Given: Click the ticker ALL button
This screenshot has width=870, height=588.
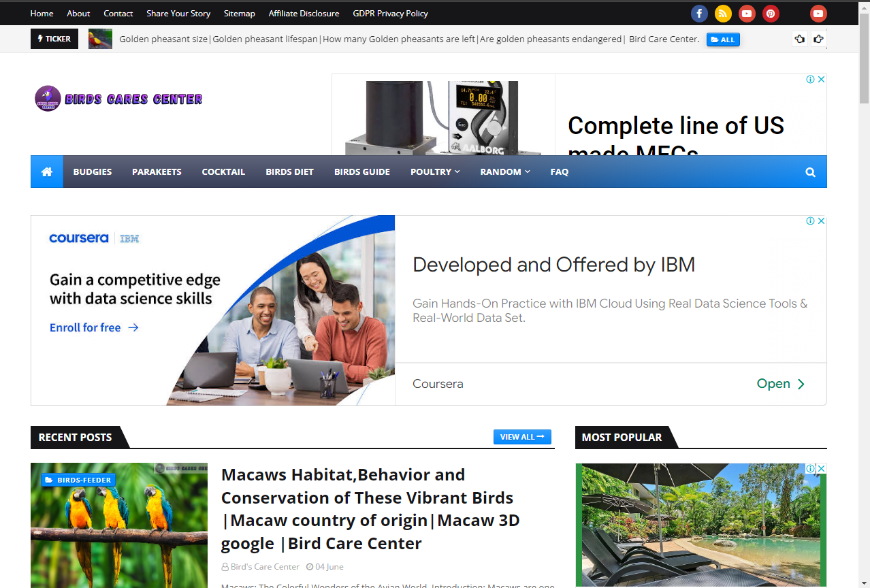Looking at the screenshot, I should click(x=723, y=39).
